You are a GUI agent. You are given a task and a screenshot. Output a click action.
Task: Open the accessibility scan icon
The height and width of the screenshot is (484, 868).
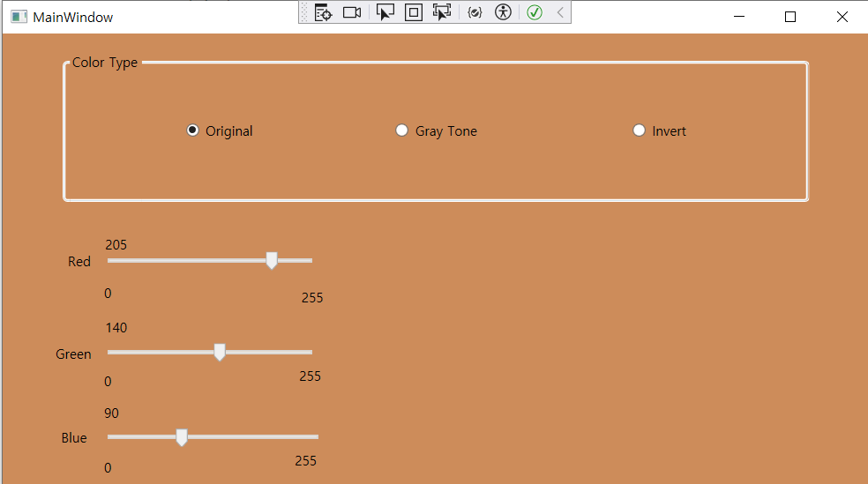tap(503, 12)
